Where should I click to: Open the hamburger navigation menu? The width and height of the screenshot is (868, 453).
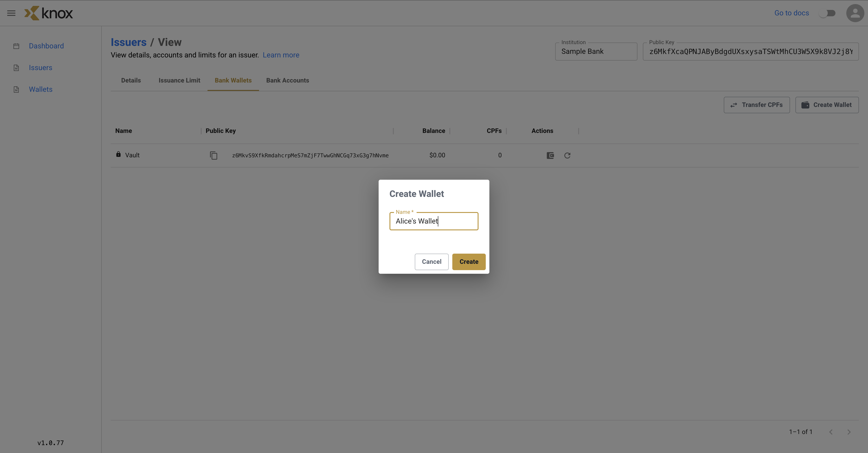pos(11,13)
